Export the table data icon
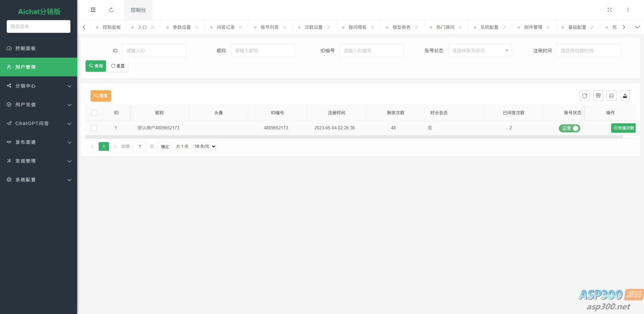This screenshot has width=644, height=314. [625, 96]
